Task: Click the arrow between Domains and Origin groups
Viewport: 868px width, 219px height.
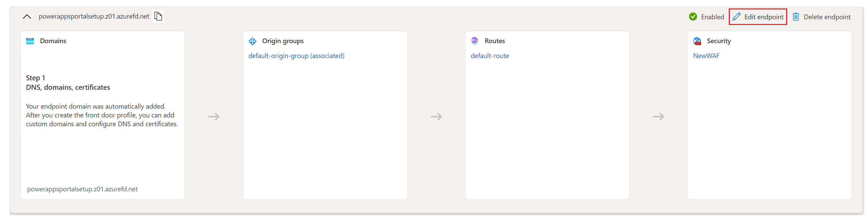Action: (x=214, y=117)
